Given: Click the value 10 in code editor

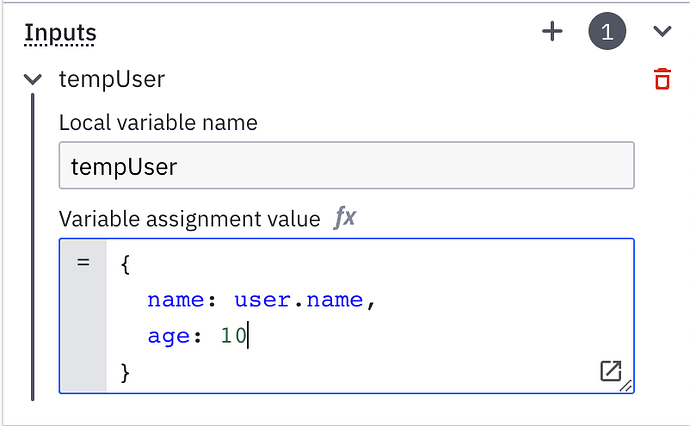Looking at the screenshot, I should 233,337.
